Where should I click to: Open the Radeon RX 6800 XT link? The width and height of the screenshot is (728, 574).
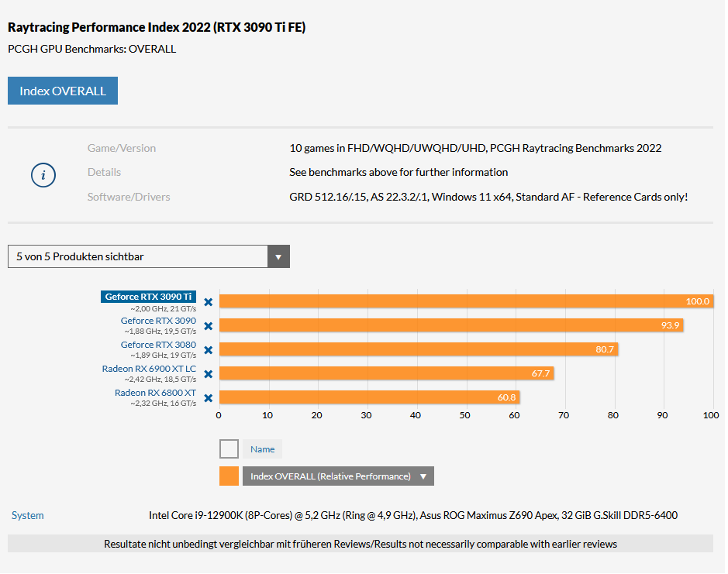tap(156, 394)
